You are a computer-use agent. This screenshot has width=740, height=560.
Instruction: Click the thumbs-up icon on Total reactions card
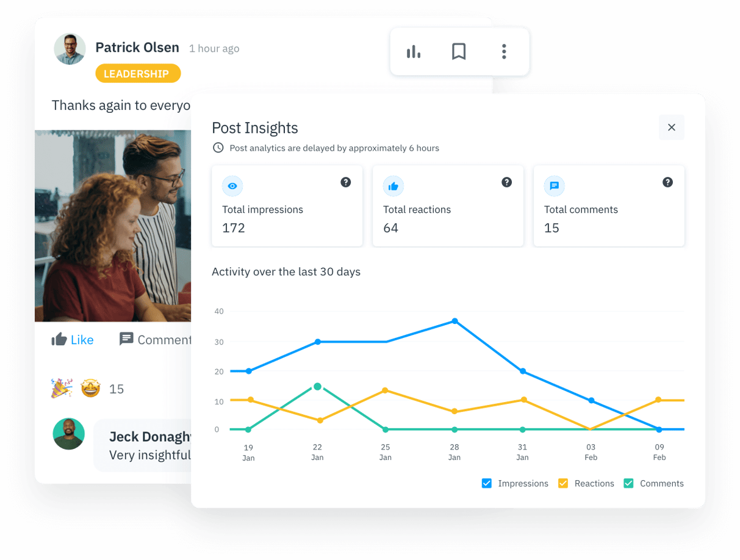[x=393, y=186]
